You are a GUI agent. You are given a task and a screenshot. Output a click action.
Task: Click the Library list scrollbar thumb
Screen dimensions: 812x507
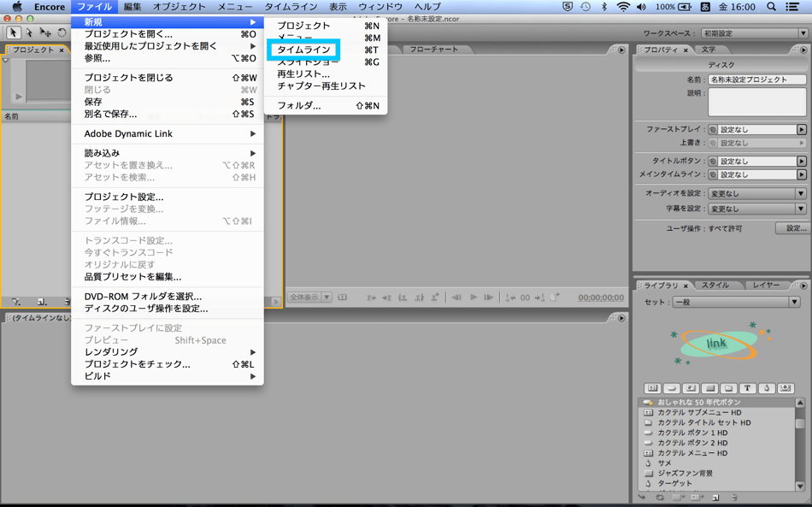[800, 423]
